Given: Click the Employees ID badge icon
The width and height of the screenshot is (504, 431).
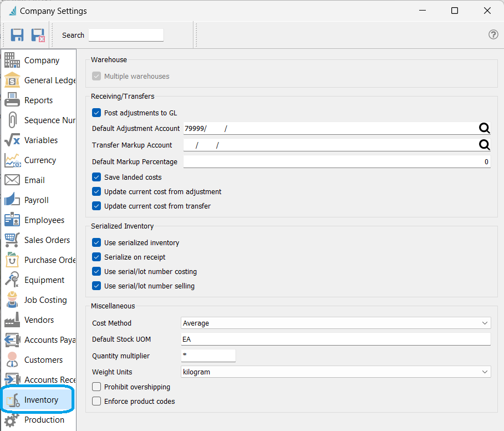Looking at the screenshot, I should tap(12, 220).
